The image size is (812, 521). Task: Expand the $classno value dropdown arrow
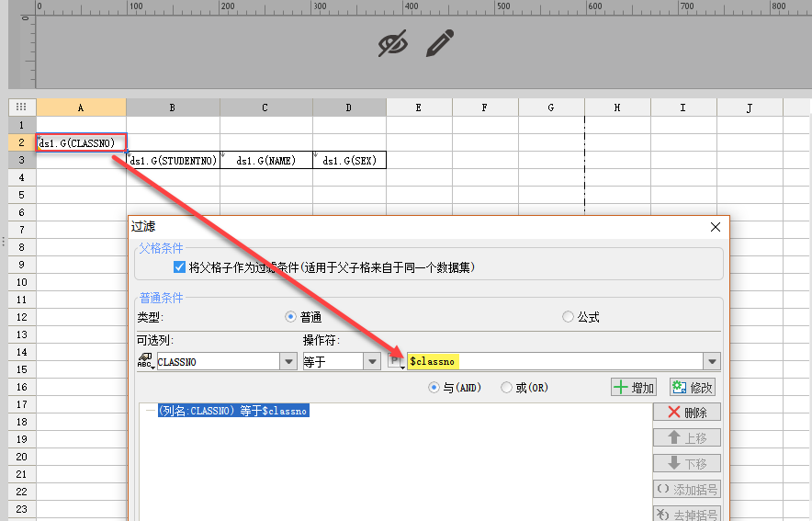click(712, 361)
